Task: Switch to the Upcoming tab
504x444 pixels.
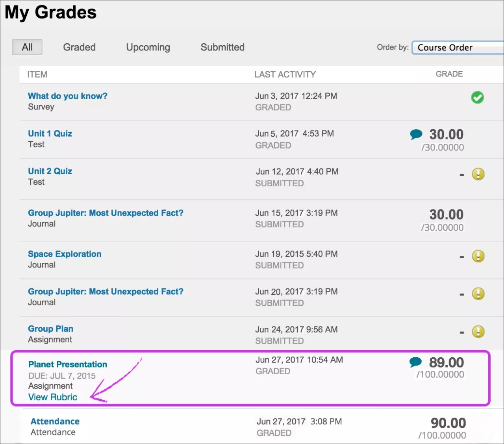Action: (148, 47)
